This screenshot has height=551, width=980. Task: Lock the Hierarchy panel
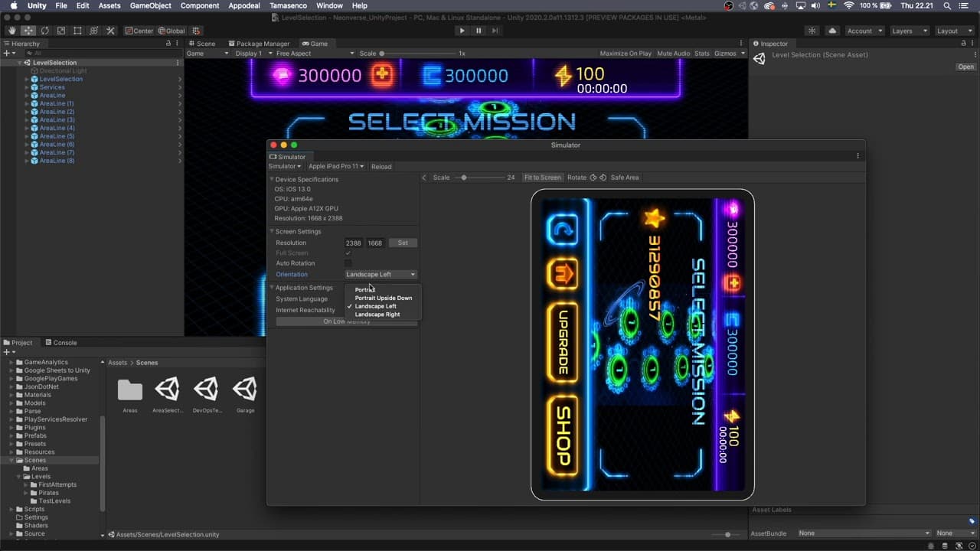coord(168,44)
